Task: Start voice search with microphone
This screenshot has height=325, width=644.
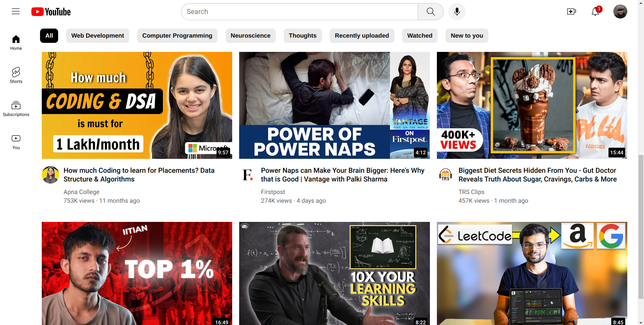Action: click(x=457, y=12)
